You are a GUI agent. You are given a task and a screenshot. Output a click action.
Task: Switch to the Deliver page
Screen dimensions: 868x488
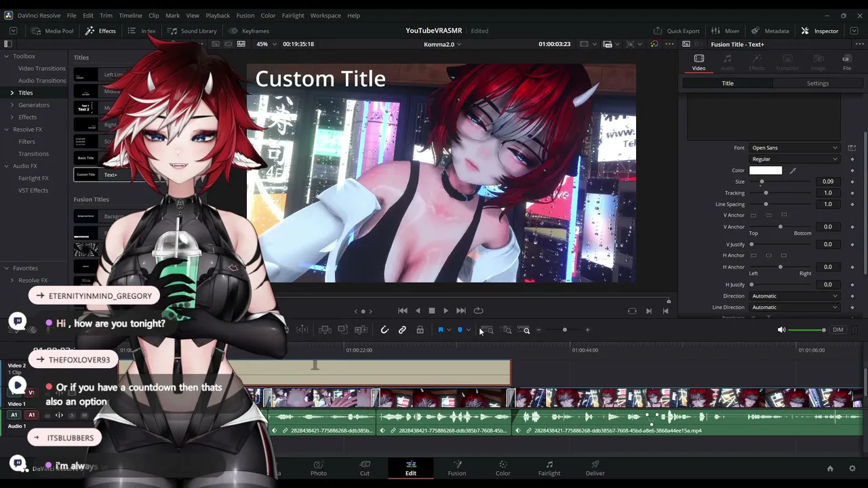pos(595,468)
